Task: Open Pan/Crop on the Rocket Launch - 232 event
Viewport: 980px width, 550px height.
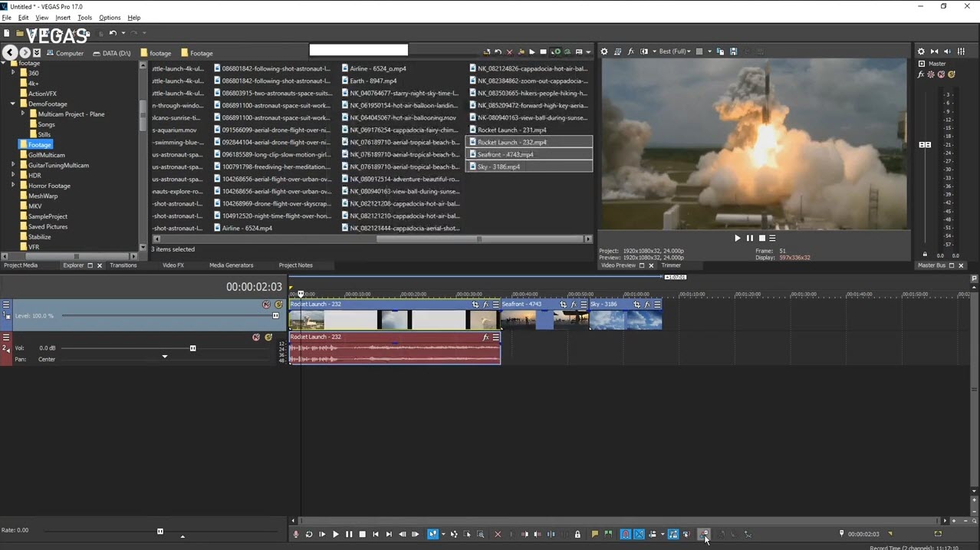Action: (x=476, y=304)
